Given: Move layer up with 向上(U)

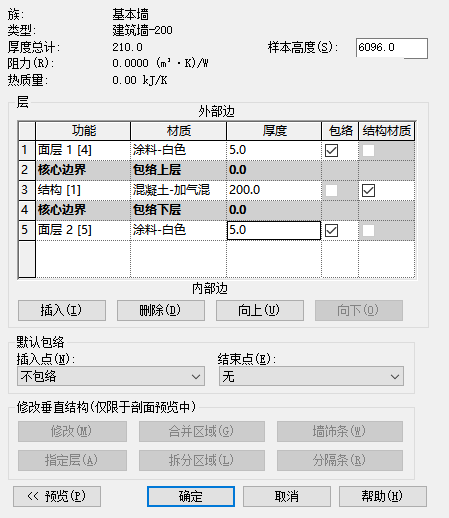Looking at the screenshot, I should (260, 310).
